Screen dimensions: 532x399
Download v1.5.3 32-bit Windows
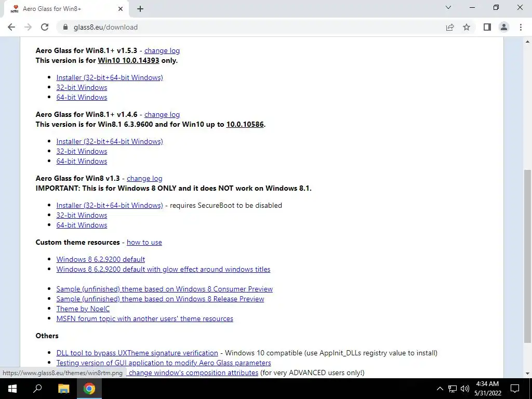(x=82, y=87)
